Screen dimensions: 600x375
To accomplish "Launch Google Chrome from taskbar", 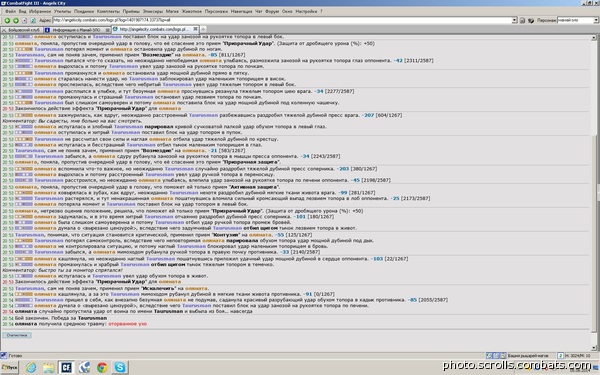I will click(102, 368).
